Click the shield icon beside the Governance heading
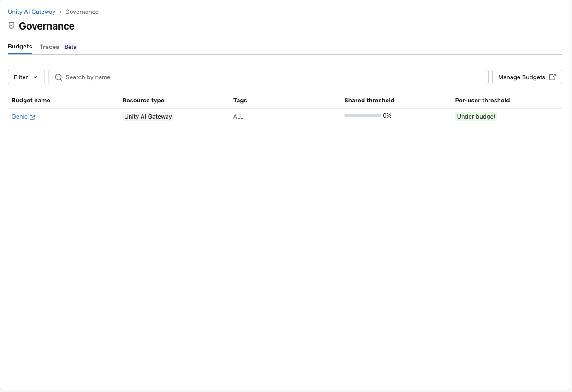Image resolution: width=572 pixels, height=392 pixels. click(x=12, y=26)
